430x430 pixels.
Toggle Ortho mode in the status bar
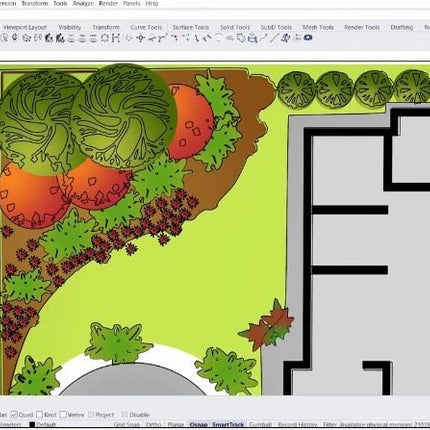154,425
